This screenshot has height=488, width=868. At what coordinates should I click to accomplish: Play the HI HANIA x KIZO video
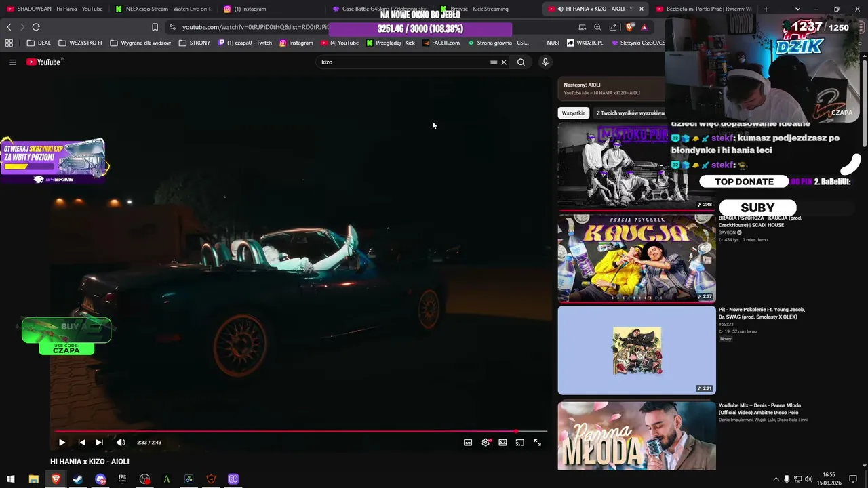pyautogui.click(x=62, y=443)
